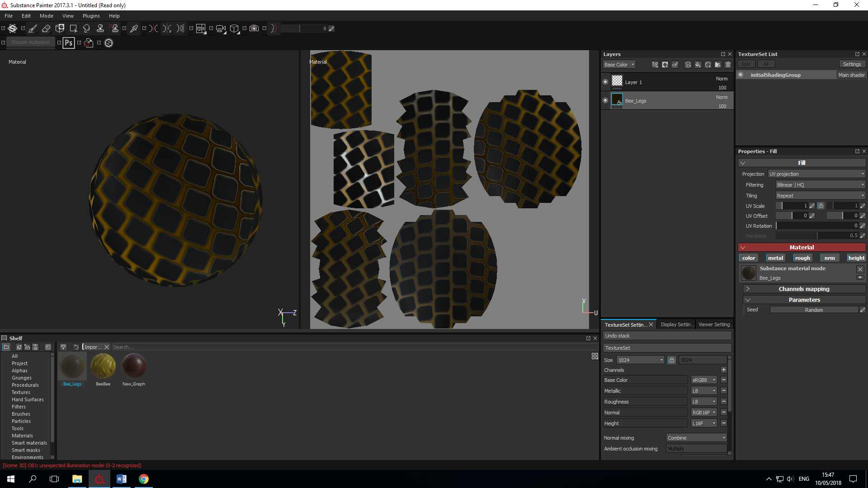Viewport: 868px width, 488px height.
Task: Open 3D/2D split view mode options
Action: coord(201,28)
